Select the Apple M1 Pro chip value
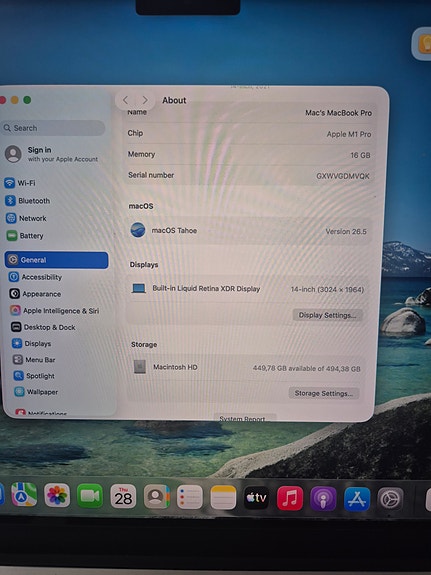 tap(349, 134)
